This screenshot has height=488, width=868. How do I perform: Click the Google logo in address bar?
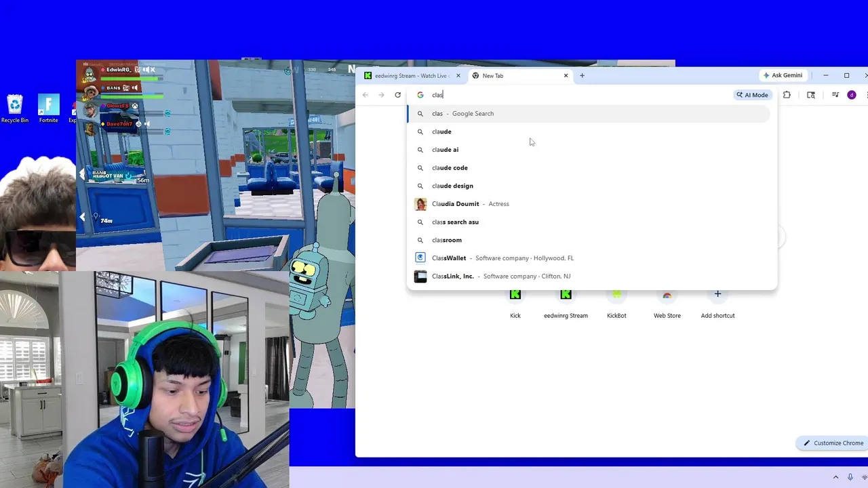pos(420,95)
